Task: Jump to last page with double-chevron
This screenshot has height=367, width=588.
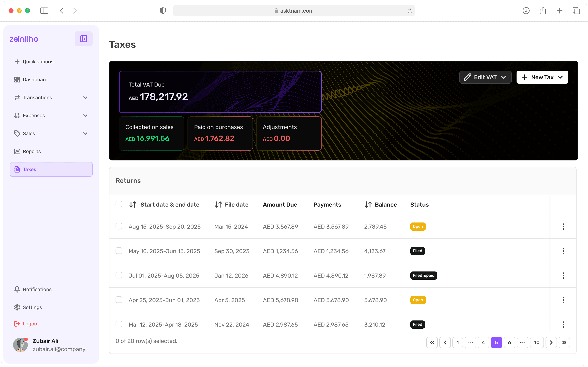Action: pos(564,343)
